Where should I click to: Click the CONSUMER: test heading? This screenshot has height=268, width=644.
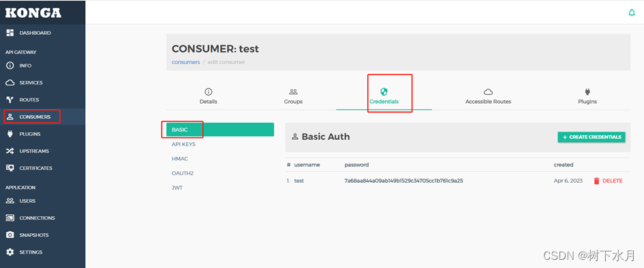click(x=215, y=49)
